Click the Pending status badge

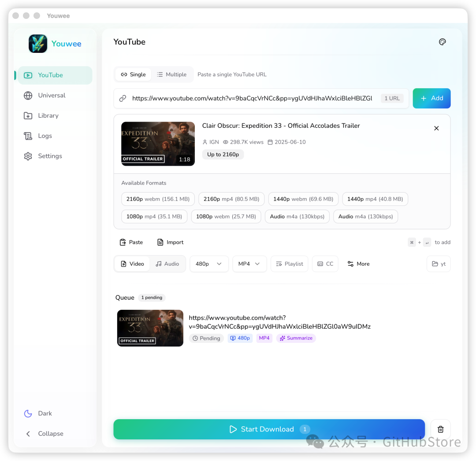point(206,338)
